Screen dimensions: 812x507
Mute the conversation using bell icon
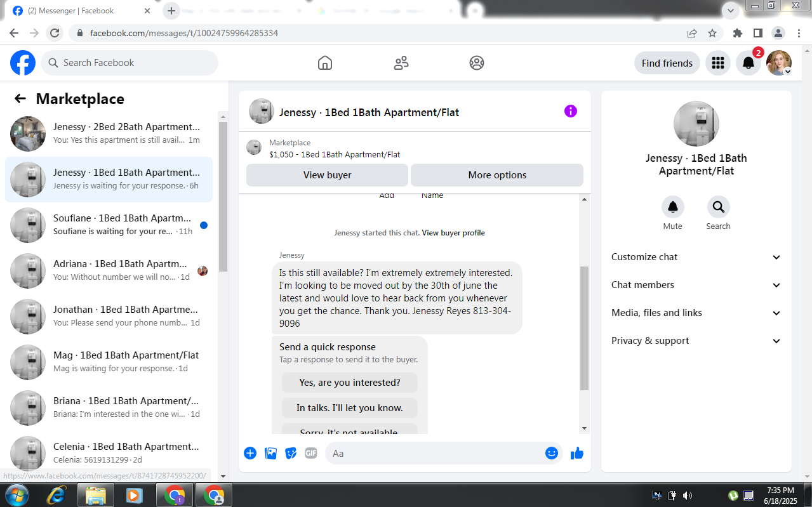pos(673,207)
